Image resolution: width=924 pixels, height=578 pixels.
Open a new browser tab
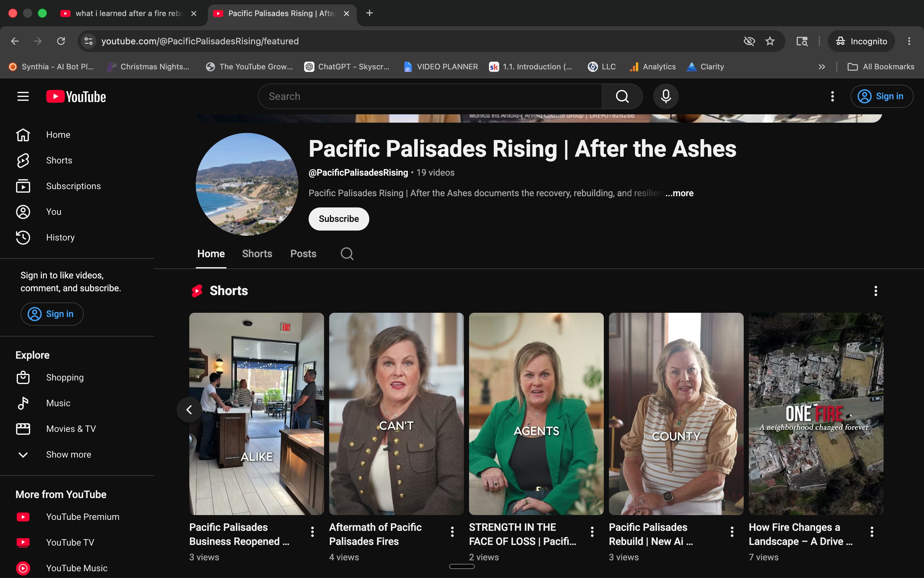pyautogui.click(x=369, y=13)
